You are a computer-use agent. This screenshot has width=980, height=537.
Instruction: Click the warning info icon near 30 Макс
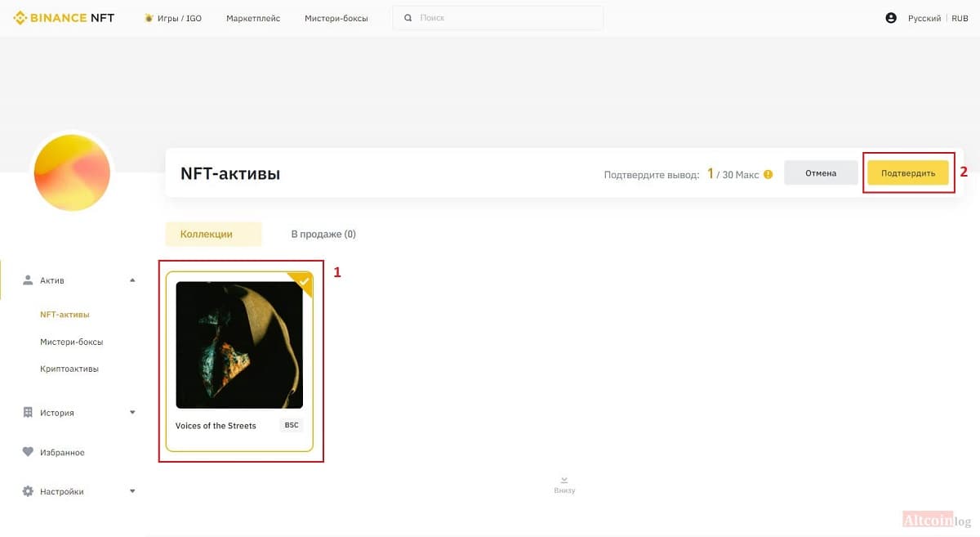pyautogui.click(x=768, y=174)
